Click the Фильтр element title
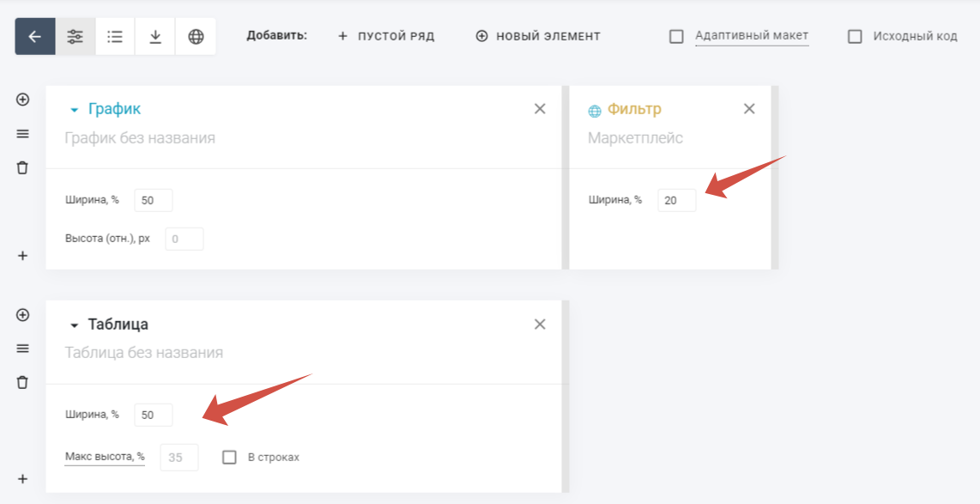Viewport: 980px width, 504px height. tap(634, 109)
